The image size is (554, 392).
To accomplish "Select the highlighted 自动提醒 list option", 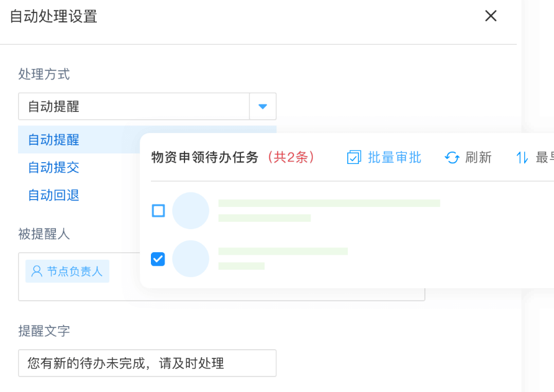I will [x=54, y=140].
